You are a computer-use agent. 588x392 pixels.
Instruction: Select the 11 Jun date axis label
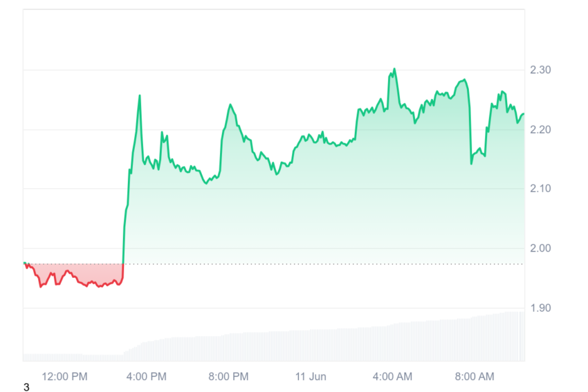point(311,376)
